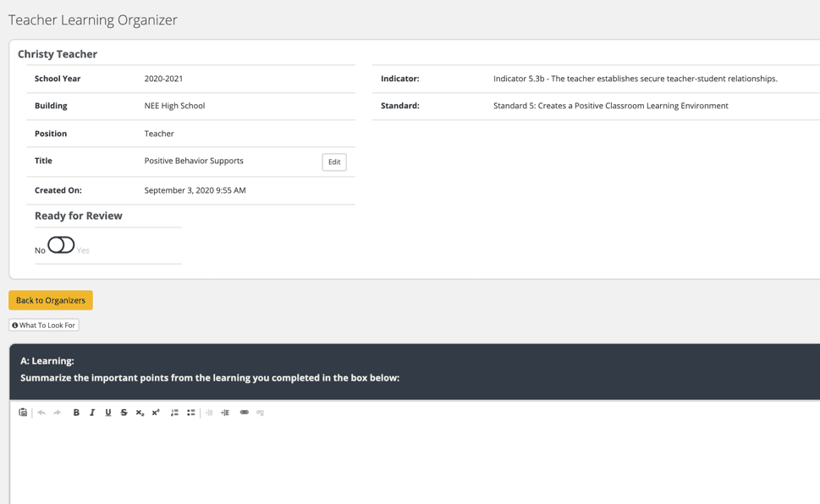This screenshot has width=820, height=504.
Task: Go back to Organizers
Action: tap(51, 300)
